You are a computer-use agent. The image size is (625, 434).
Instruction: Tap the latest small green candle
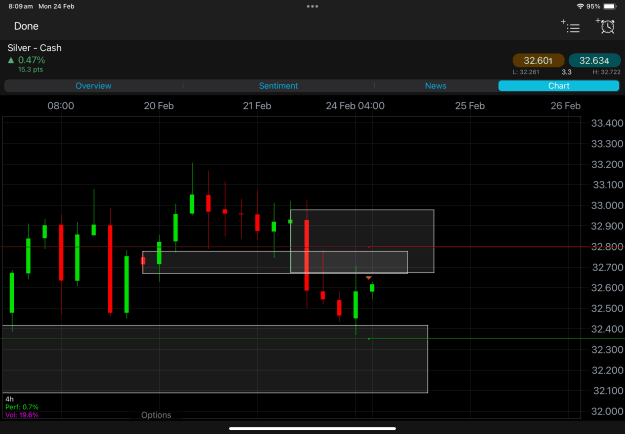coord(372,288)
